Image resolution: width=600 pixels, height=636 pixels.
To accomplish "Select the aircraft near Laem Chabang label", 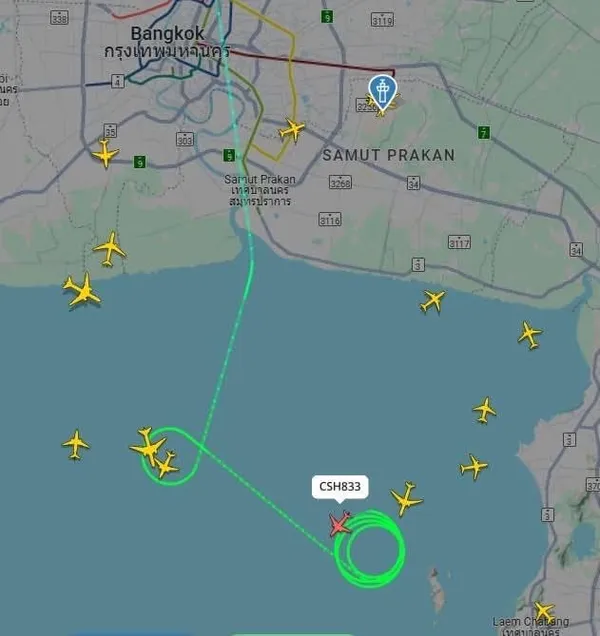I will coord(543,612).
